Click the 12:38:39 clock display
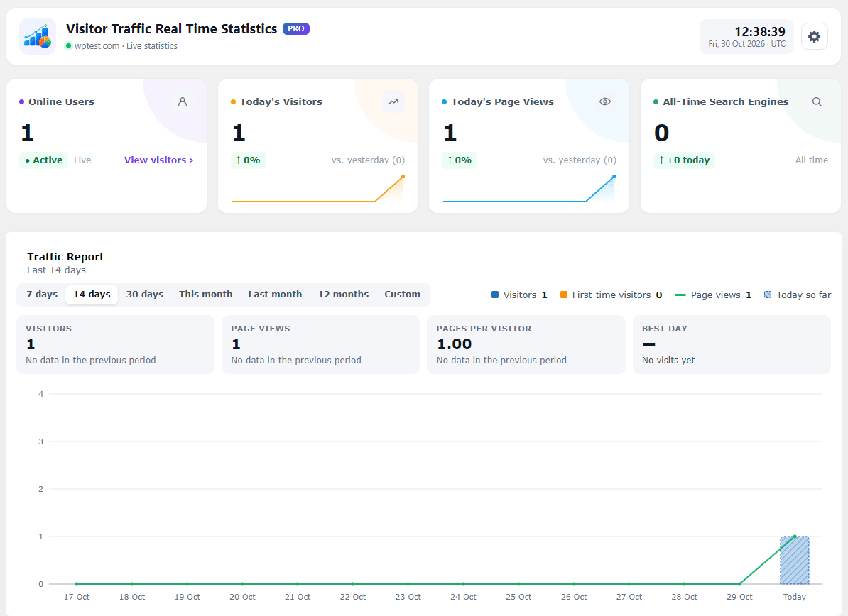 coord(759,31)
